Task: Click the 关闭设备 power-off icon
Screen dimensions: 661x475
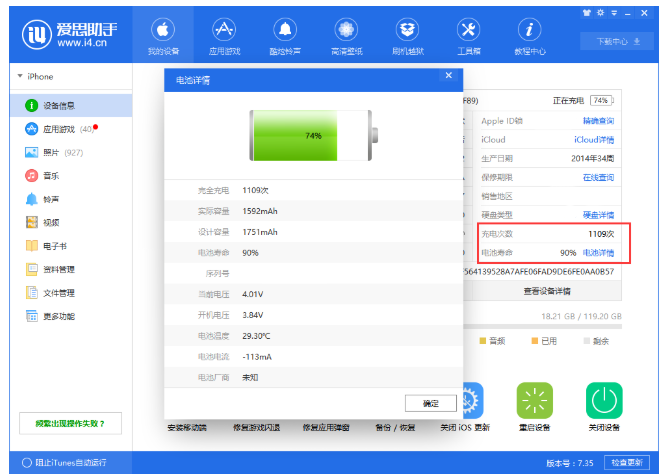Action: (604, 400)
